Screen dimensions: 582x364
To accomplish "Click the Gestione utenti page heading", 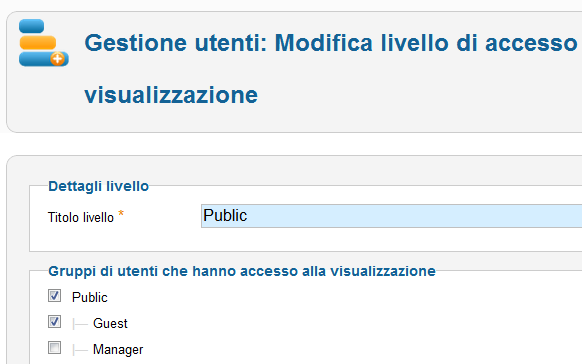I will click(331, 43).
